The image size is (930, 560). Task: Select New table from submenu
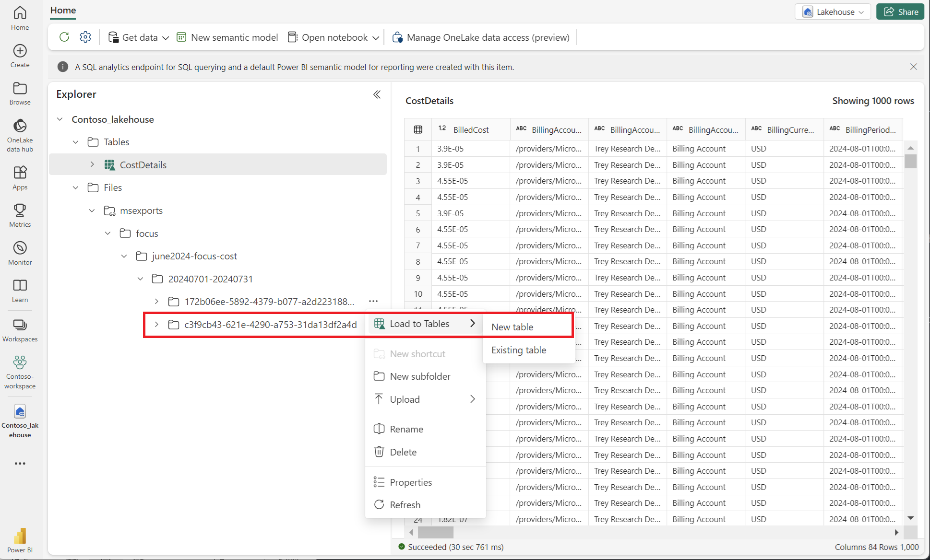point(512,327)
